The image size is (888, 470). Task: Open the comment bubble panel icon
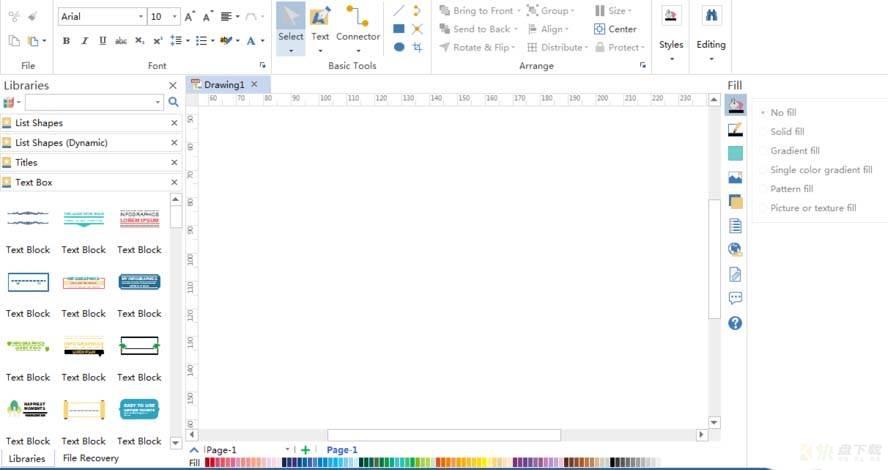(735, 298)
